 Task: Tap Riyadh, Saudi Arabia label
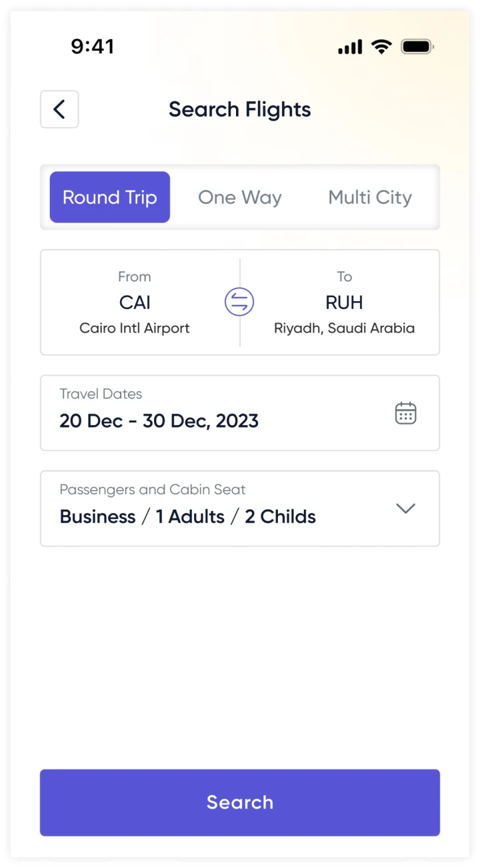click(344, 328)
